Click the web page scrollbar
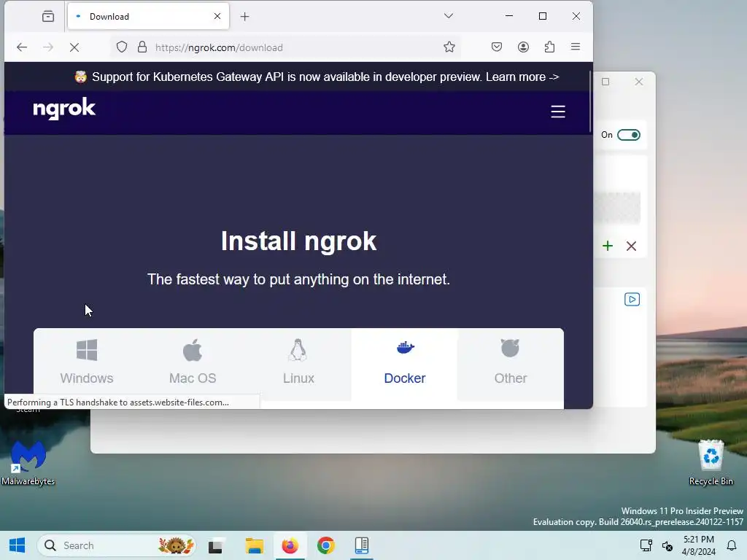 tap(590, 102)
